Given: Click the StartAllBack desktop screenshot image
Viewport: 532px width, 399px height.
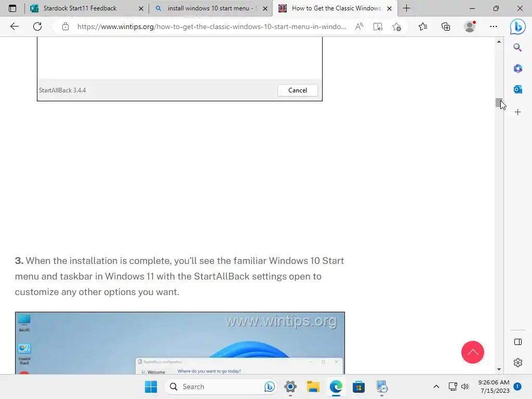Looking at the screenshot, I should (x=180, y=343).
